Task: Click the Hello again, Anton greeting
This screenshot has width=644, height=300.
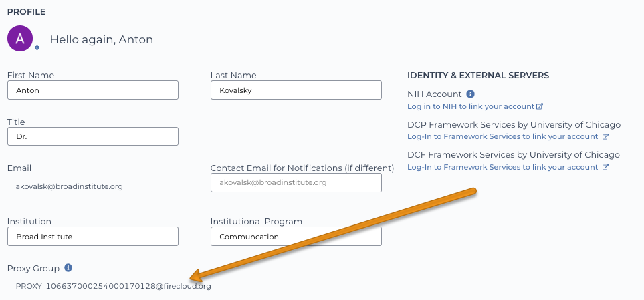Action: pyautogui.click(x=102, y=40)
